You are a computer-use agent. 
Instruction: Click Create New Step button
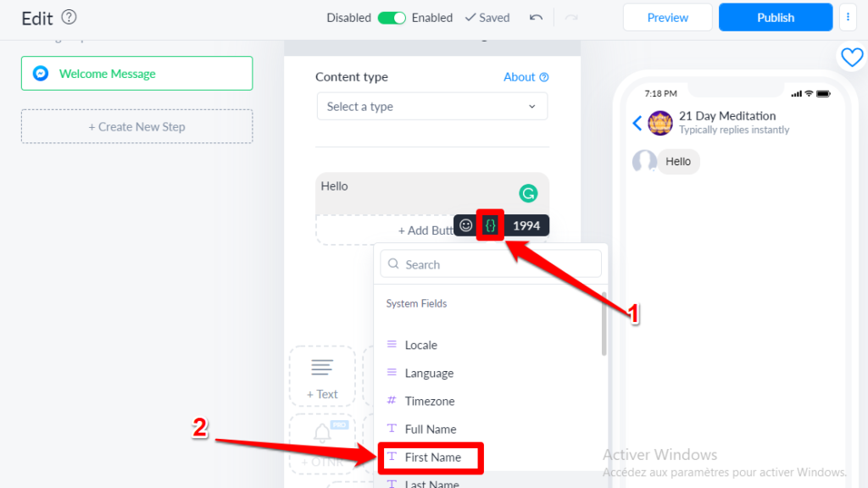pyautogui.click(x=136, y=126)
